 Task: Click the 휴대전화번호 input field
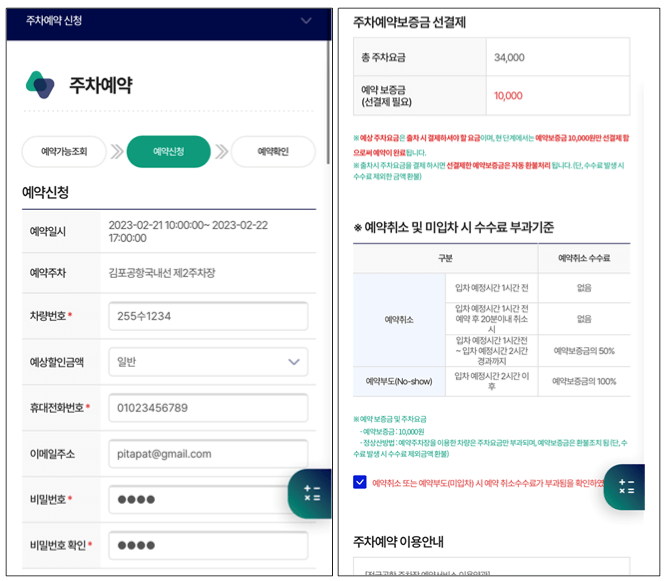tap(208, 408)
